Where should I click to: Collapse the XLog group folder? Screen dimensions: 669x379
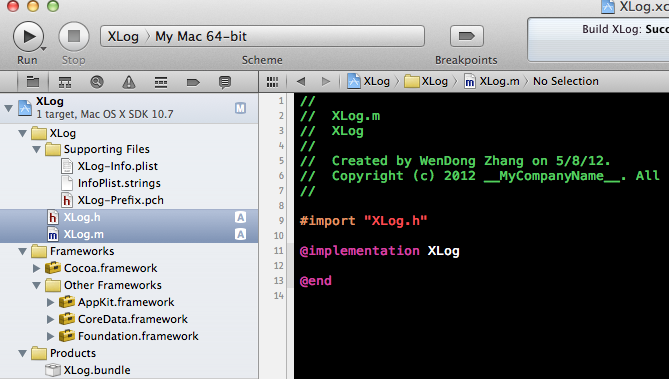coord(23,134)
